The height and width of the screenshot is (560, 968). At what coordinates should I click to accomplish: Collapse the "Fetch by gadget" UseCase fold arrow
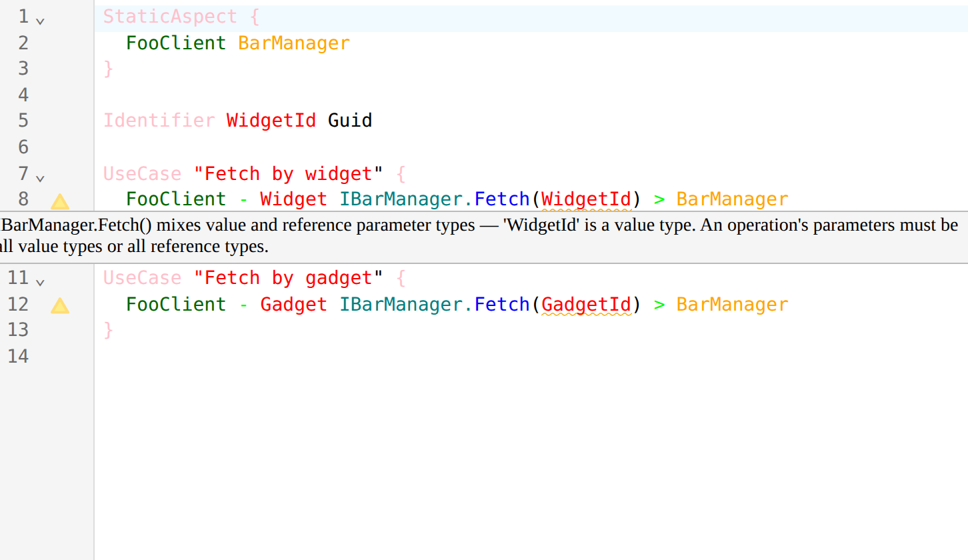click(40, 282)
